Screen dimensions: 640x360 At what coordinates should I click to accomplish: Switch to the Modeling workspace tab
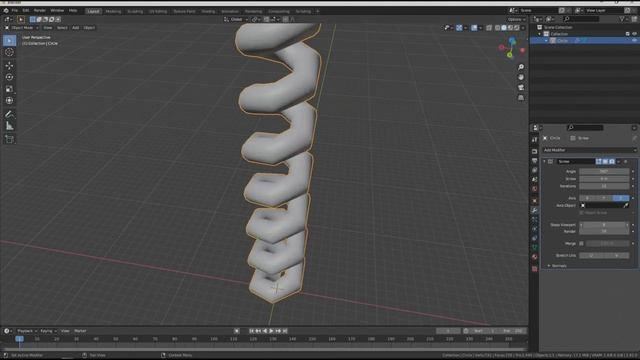pos(113,11)
